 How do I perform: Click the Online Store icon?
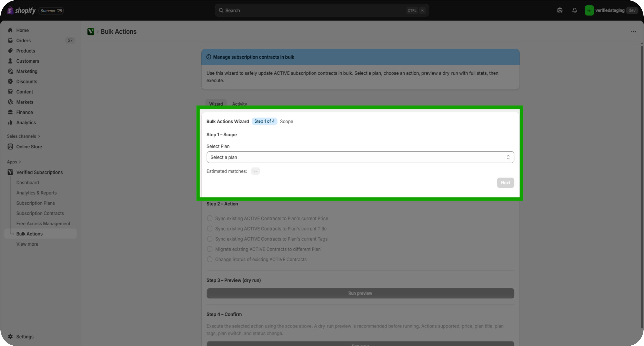coord(10,147)
